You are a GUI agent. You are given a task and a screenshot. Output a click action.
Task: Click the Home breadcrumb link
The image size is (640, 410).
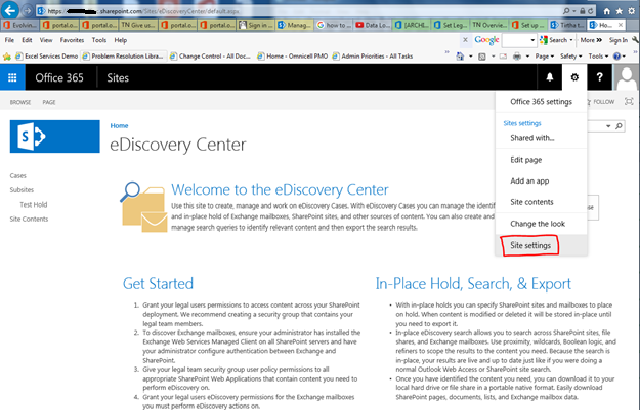tap(119, 125)
